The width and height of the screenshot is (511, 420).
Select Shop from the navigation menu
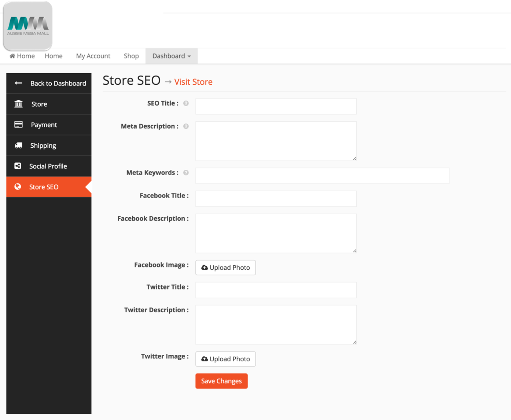coord(131,56)
